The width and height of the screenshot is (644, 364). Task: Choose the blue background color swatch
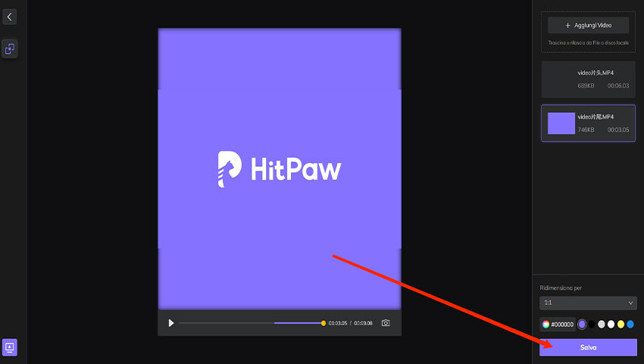coord(630,325)
